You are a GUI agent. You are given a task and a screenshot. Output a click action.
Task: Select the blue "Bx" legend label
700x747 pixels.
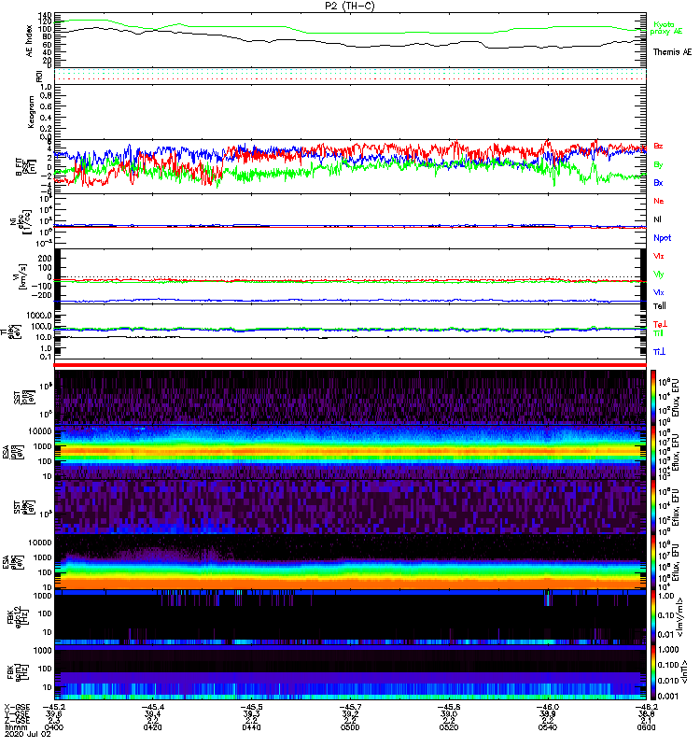tap(658, 182)
